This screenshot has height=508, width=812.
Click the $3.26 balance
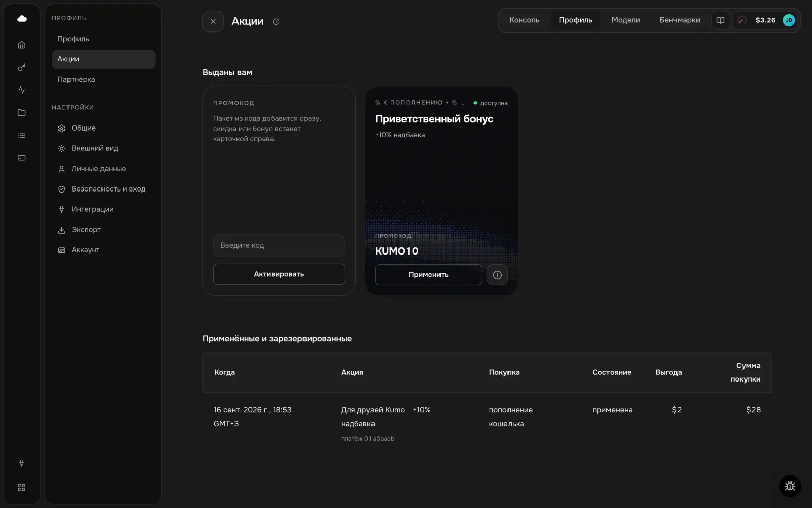[765, 20]
